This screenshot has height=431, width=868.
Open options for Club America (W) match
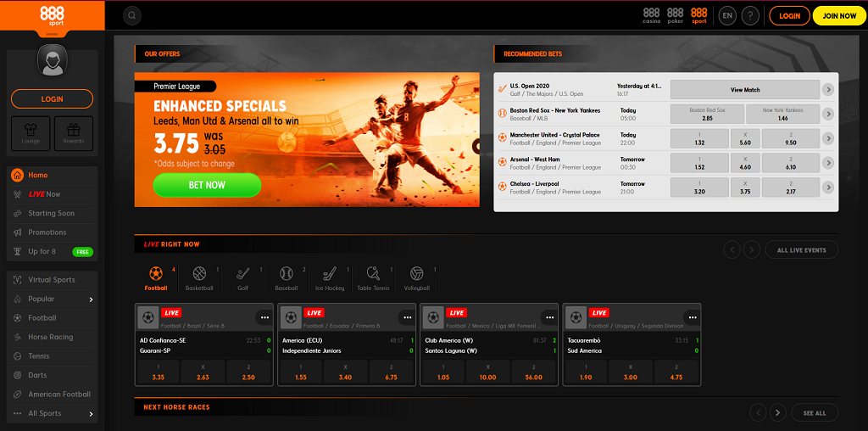pos(549,317)
